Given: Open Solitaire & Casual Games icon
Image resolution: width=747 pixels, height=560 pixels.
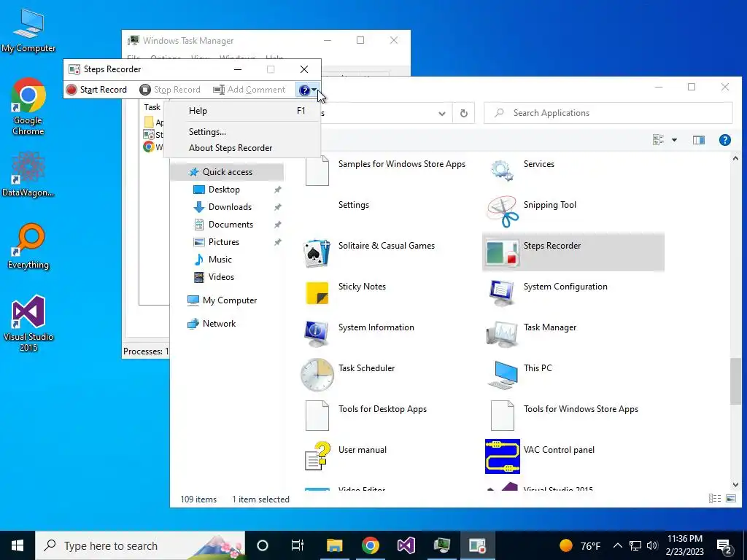Looking at the screenshot, I should (317, 253).
